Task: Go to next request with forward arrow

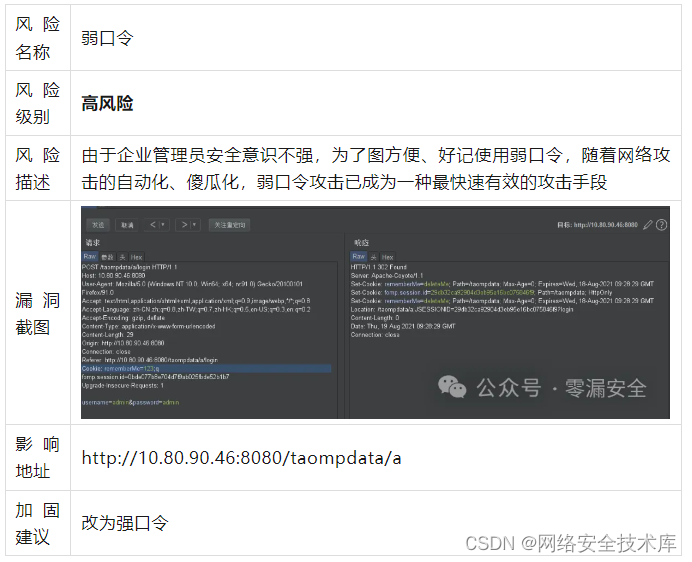Action: 184,225
